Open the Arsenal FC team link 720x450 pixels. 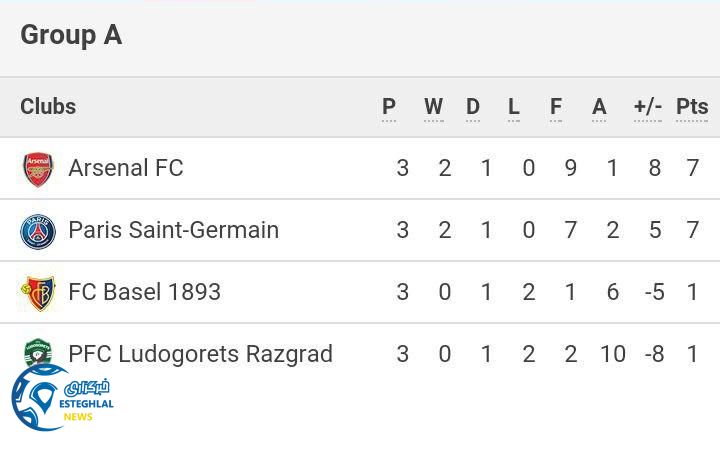coord(126,168)
